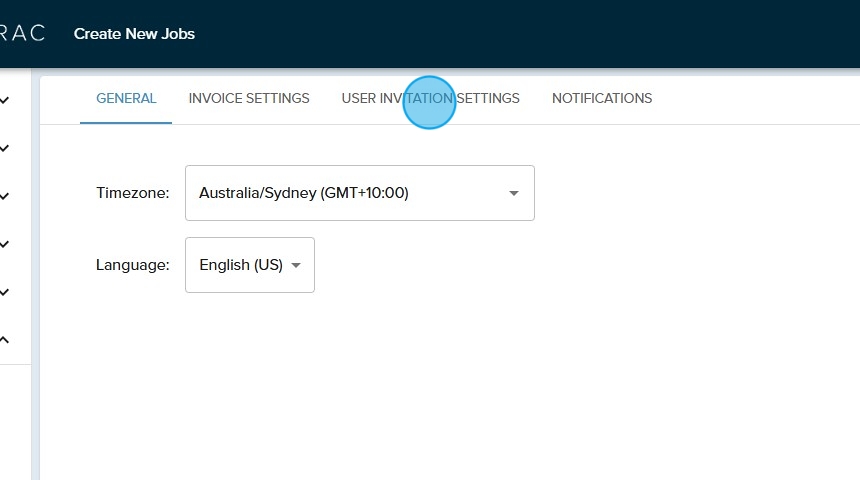Click the Create New Jobs header title

point(134,34)
